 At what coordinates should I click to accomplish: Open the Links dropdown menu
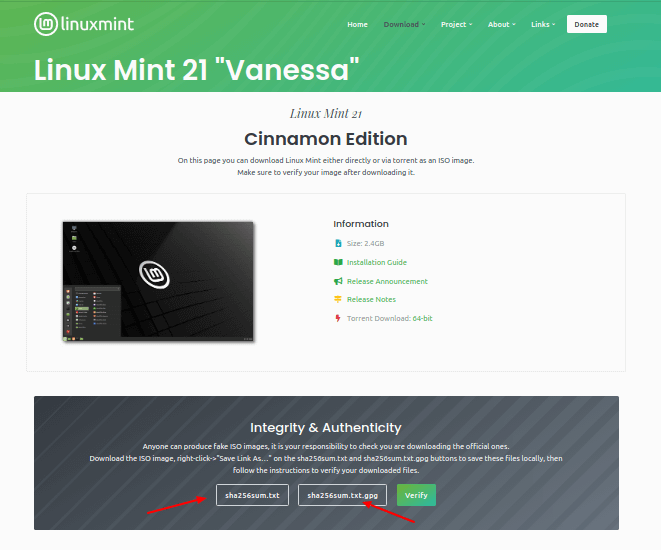click(x=543, y=24)
